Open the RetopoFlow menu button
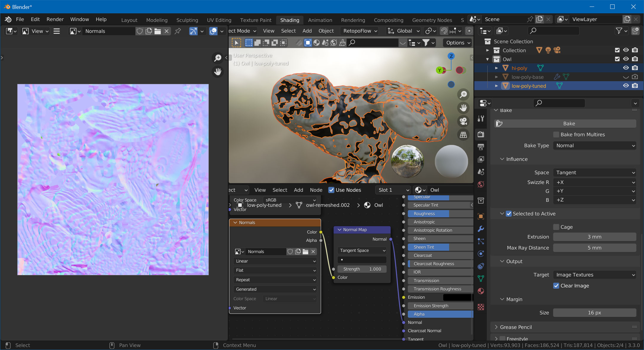This screenshot has width=644, height=350. [x=360, y=31]
